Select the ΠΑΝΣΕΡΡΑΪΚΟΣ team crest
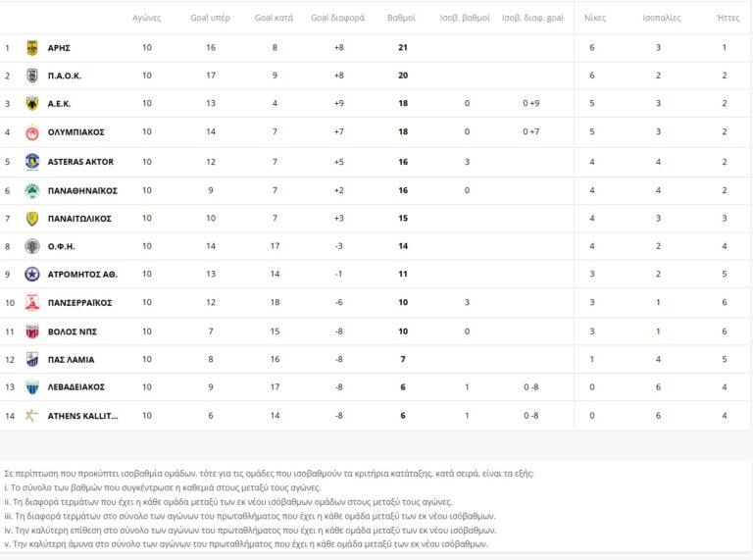The width and height of the screenshot is (753, 560). point(31,303)
